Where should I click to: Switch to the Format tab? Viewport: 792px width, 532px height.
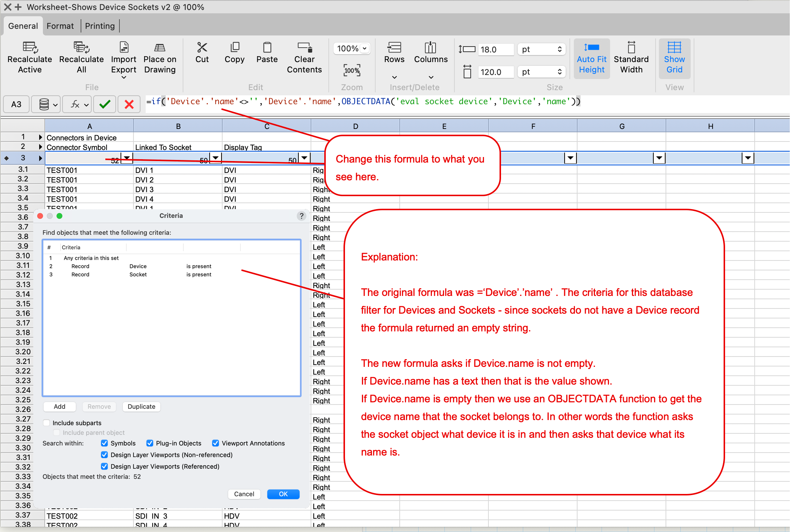[x=60, y=26]
